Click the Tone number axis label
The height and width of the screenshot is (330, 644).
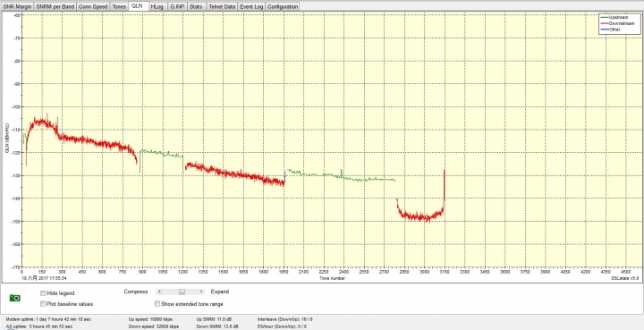[x=333, y=278]
